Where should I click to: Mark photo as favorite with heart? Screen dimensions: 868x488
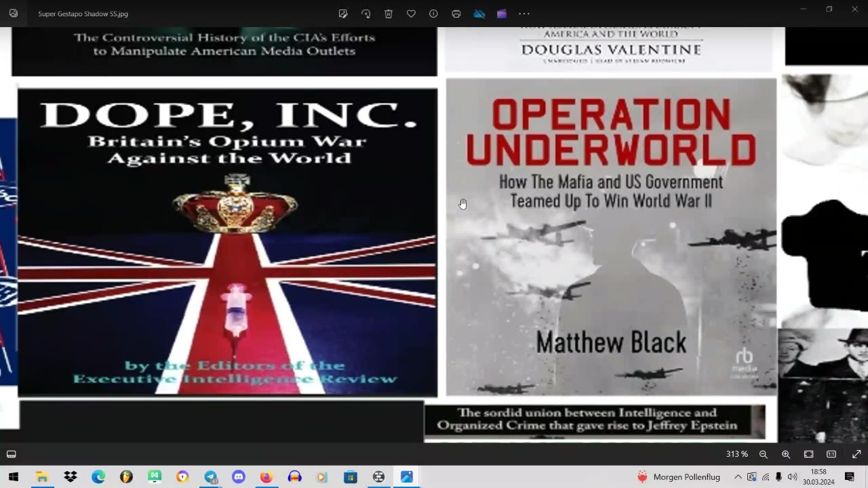[411, 14]
